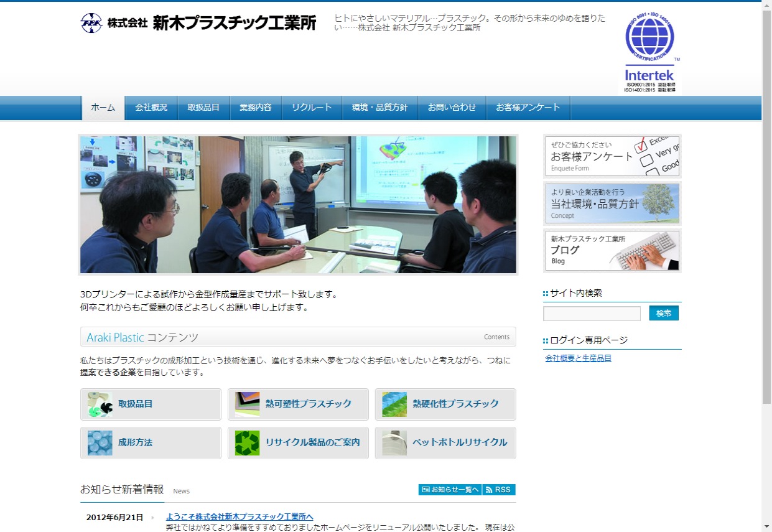Click the 成形方法 tile thumbnail icon
The width and height of the screenshot is (772, 532).
tap(100, 443)
